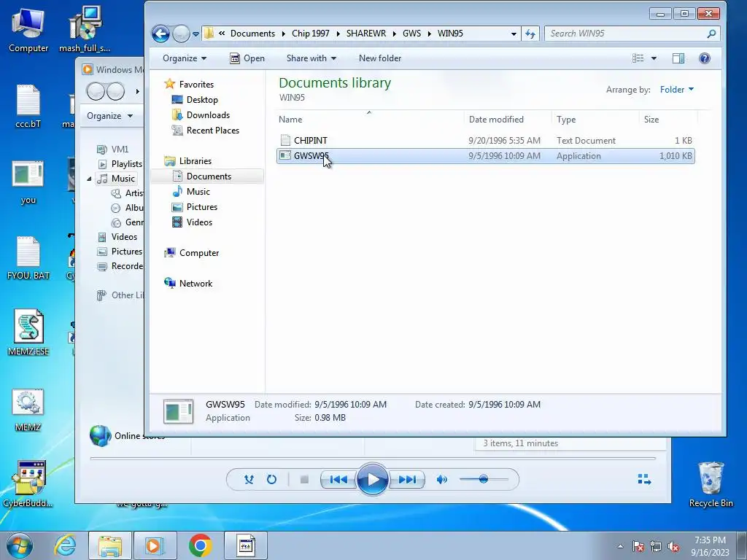Open Downloads in Favorites
The height and width of the screenshot is (560, 747).
201,114
